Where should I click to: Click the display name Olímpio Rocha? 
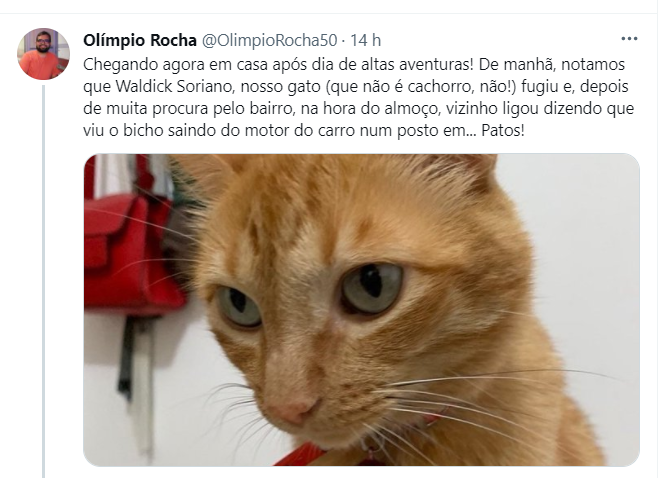140,41
